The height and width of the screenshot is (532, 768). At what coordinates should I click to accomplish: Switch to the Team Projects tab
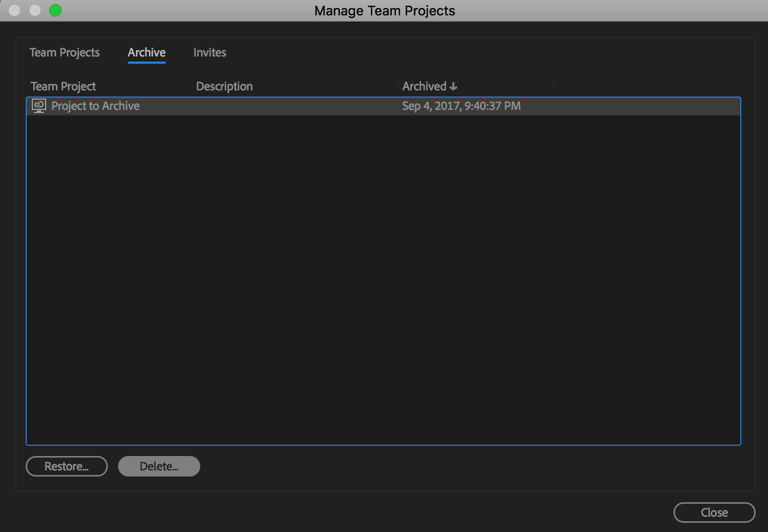[x=64, y=52]
